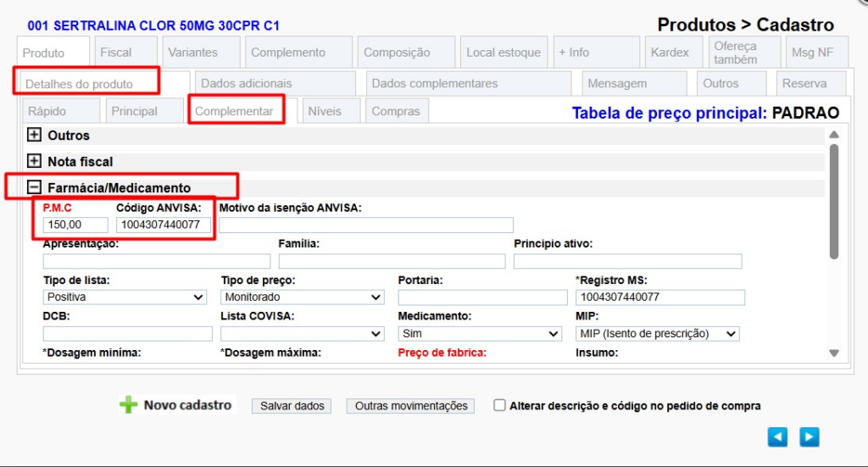The width and height of the screenshot is (868, 467).
Task: Expand the Outros section
Action: (34, 135)
